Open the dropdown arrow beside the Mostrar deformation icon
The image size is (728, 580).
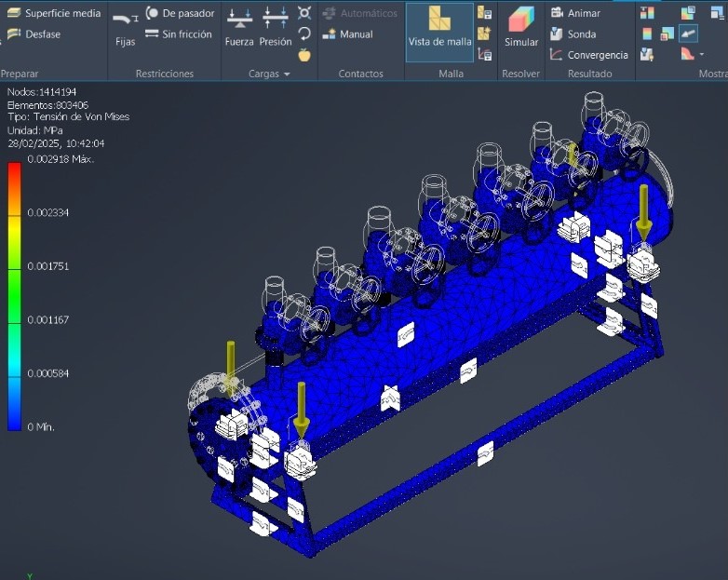(x=701, y=54)
